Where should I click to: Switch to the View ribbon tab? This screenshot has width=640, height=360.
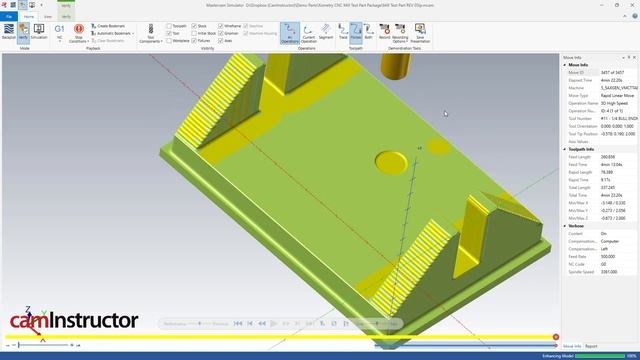coord(48,17)
